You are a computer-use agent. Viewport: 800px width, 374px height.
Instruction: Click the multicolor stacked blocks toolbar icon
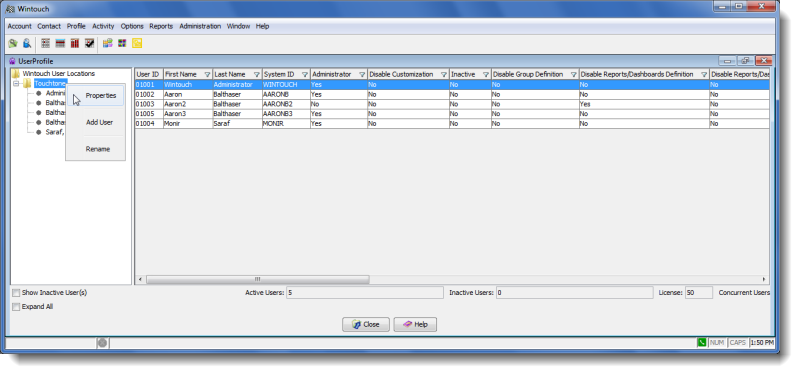click(x=108, y=44)
